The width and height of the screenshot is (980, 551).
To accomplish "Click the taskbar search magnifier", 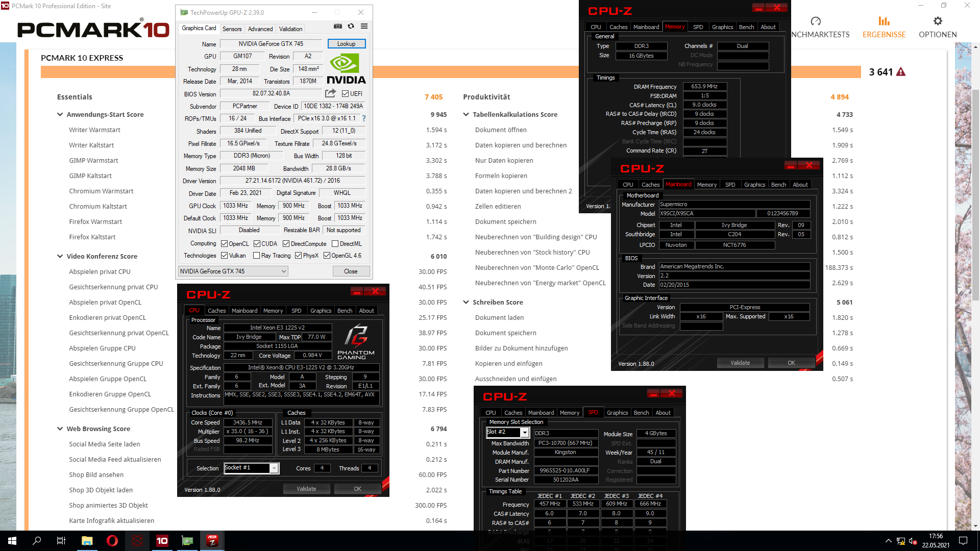I will coord(37,541).
